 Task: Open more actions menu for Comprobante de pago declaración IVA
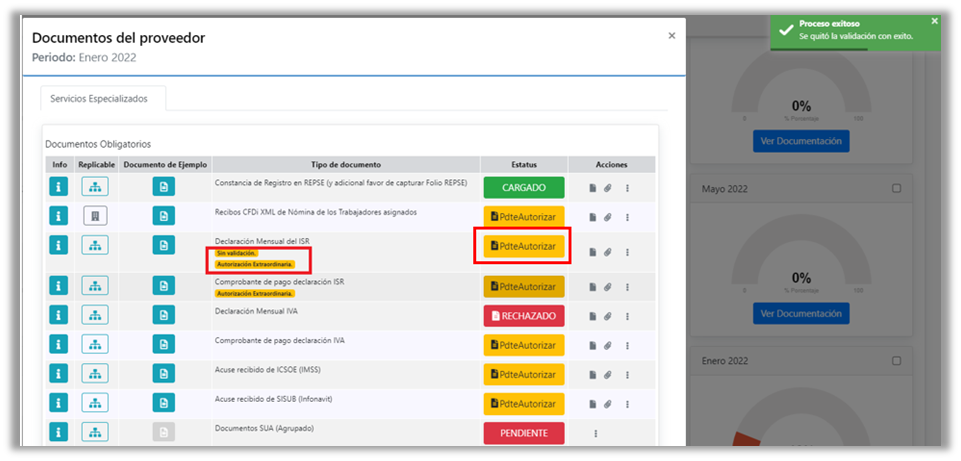tap(627, 346)
